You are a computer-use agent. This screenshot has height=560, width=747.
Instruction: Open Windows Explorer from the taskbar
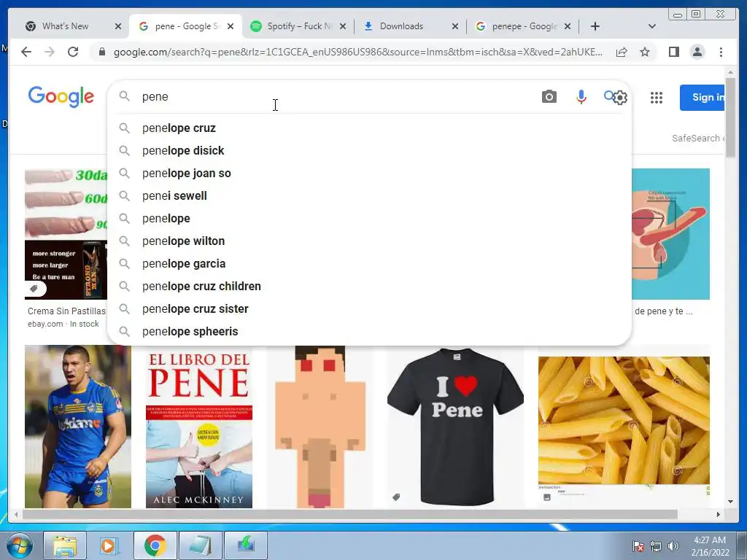[x=65, y=545]
